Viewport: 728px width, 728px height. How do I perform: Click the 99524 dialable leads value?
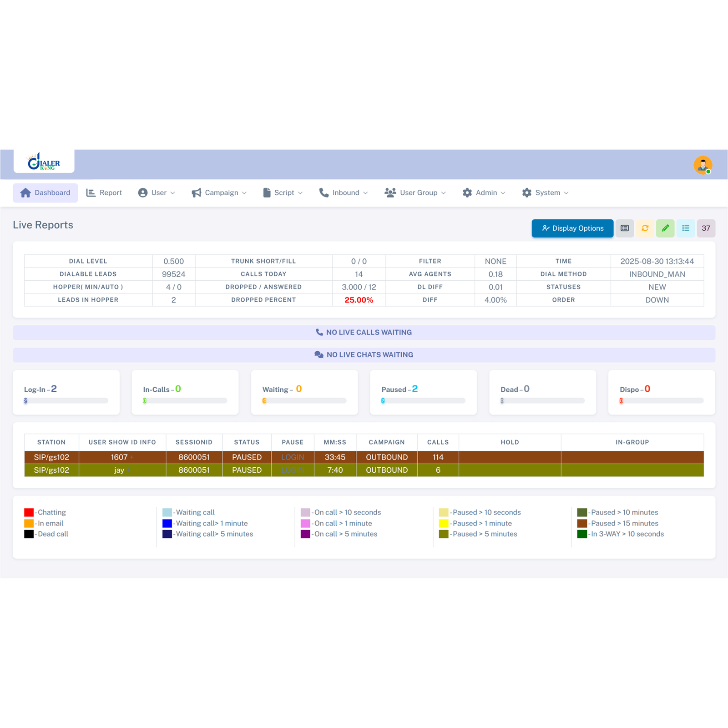pos(174,274)
